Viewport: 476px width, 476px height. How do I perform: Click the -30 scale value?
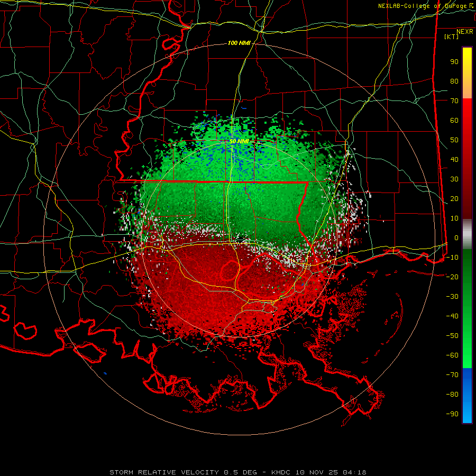click(x=452, y=297)
